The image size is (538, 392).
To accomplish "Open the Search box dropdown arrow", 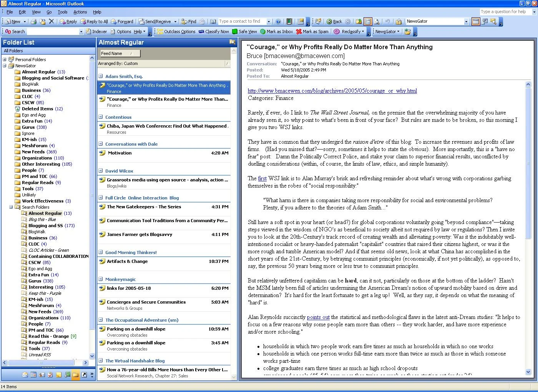I will point(81,32).
